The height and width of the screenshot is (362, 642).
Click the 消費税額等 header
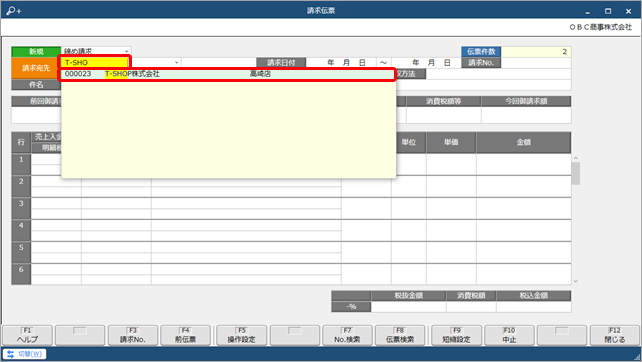pyautogui.click(x=443, y=101)
